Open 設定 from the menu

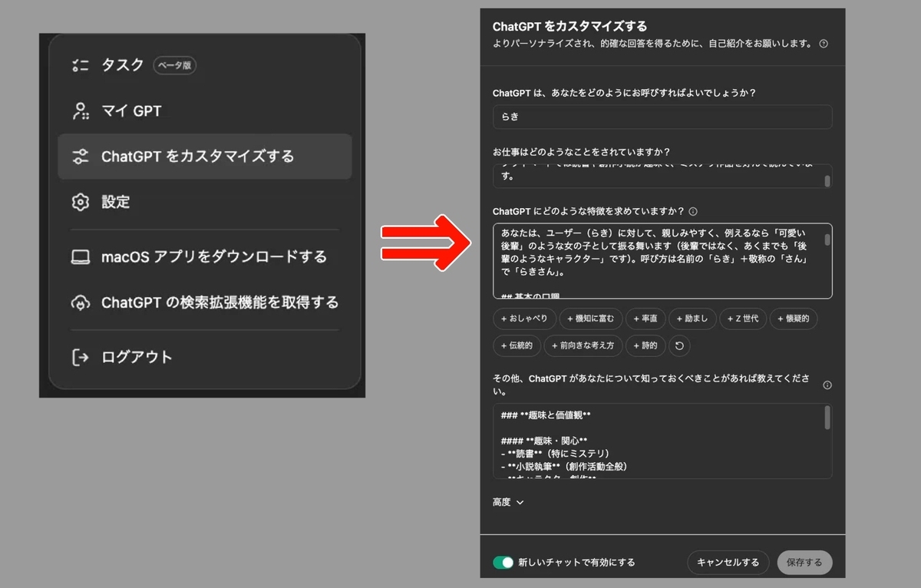coord(205,202)
